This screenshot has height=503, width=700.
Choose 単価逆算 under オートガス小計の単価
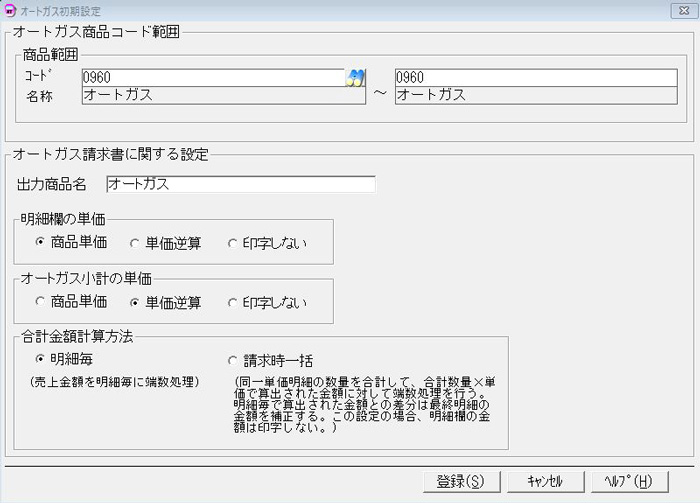tap(135, 302)
